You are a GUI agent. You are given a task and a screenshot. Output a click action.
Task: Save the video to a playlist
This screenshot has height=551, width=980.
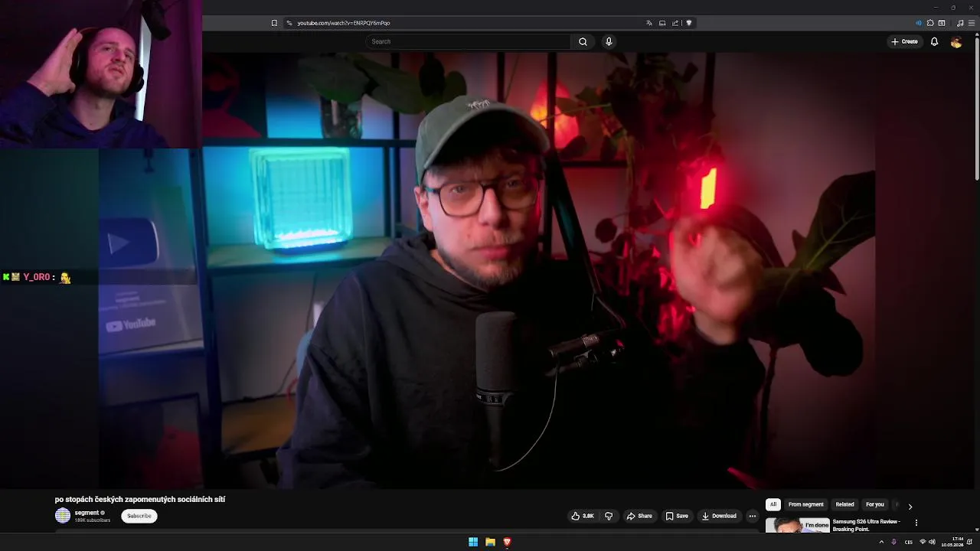677,516
